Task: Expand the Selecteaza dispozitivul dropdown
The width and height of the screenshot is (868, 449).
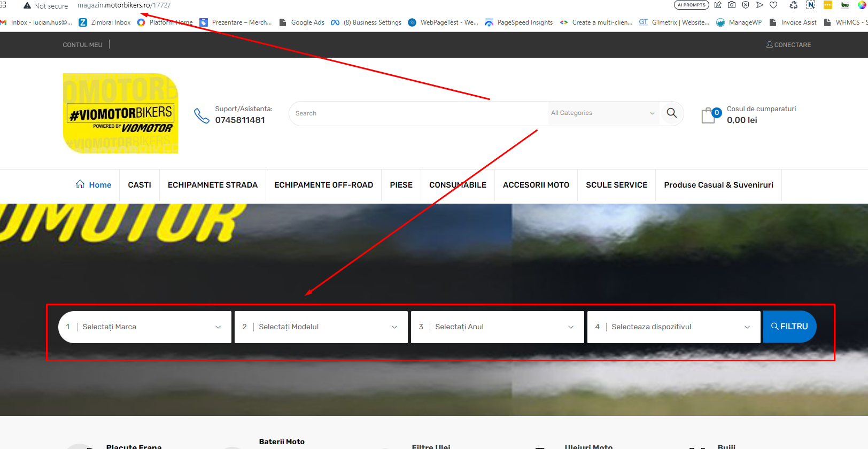Action: tap(674, 327)
